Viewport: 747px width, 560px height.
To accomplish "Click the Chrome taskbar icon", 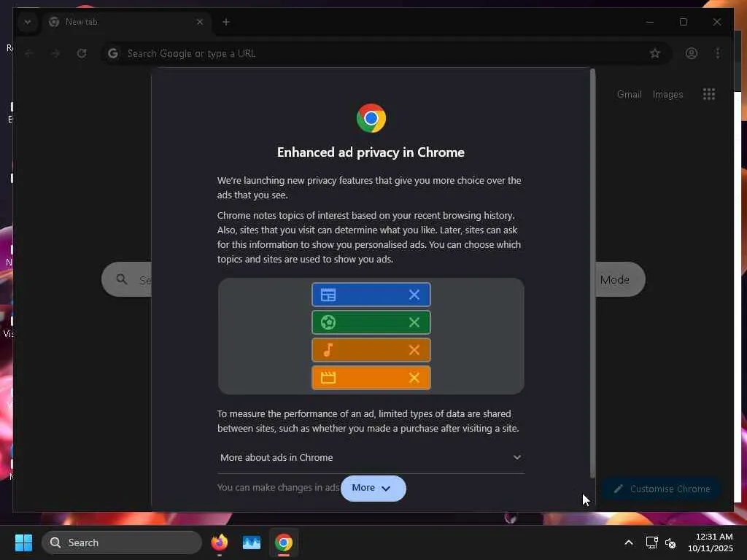I will (x=284, y=542).
